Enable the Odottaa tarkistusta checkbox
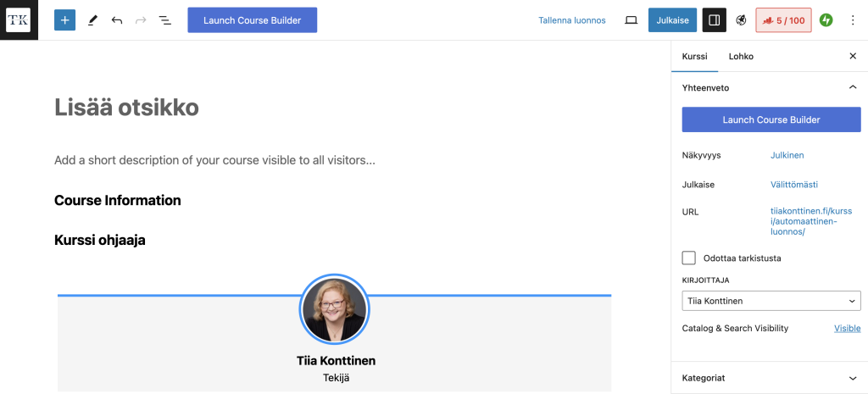The height and width of the screenshot is (394, 868). pos(689,258)
